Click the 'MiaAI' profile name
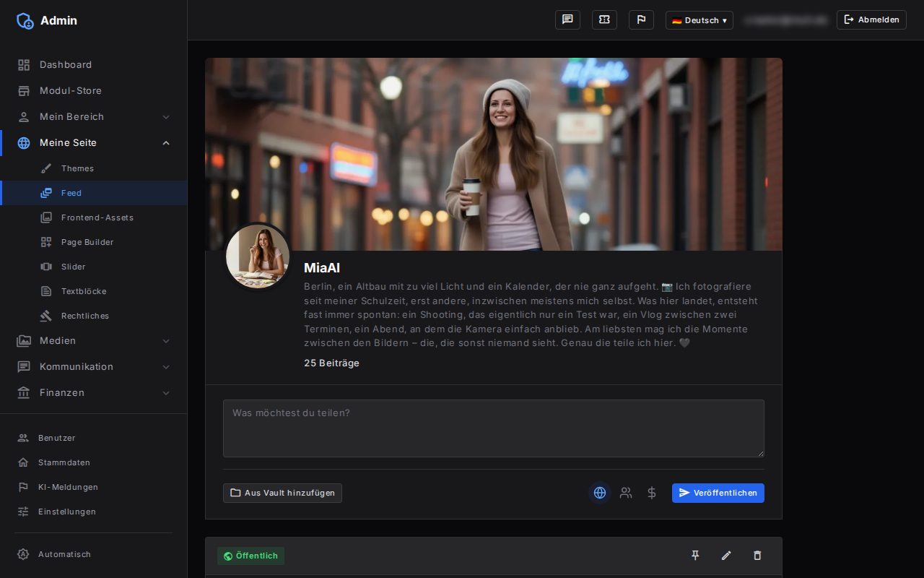Viewport: 924px width, 578px height. (322, 268)
